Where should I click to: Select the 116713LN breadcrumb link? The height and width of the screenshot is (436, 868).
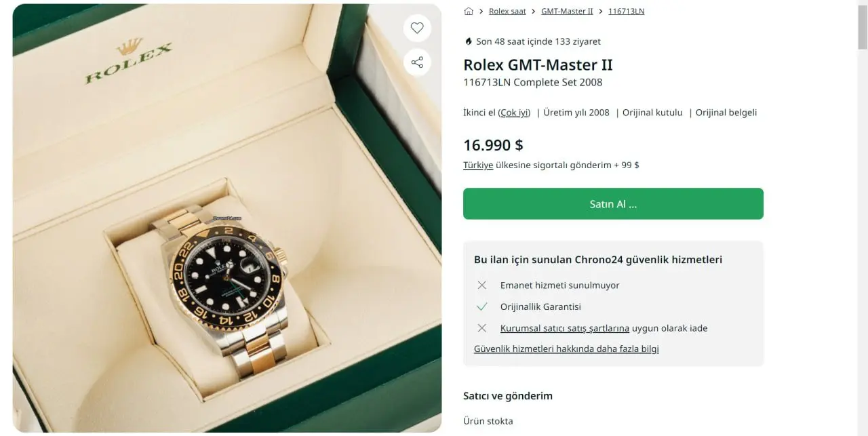click(x=626, y=12)
